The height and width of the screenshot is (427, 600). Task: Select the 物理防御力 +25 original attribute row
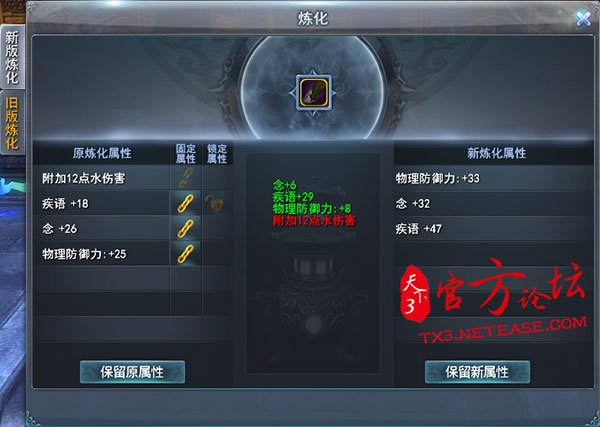click(x=101, y=254)
